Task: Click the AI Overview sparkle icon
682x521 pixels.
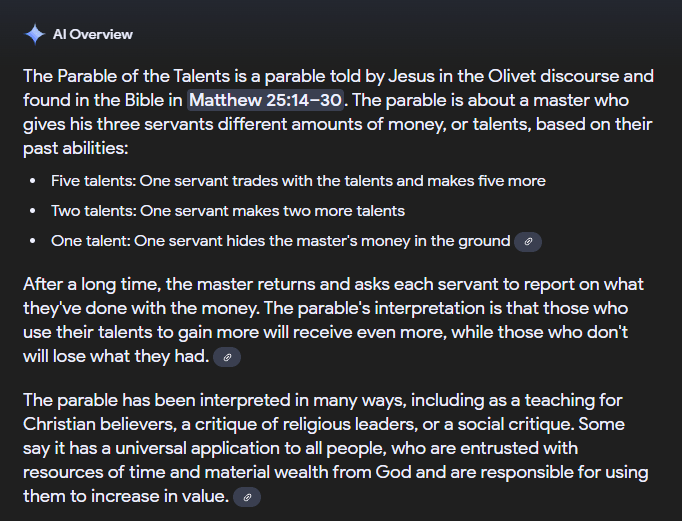Action: [x=35, y=34]
